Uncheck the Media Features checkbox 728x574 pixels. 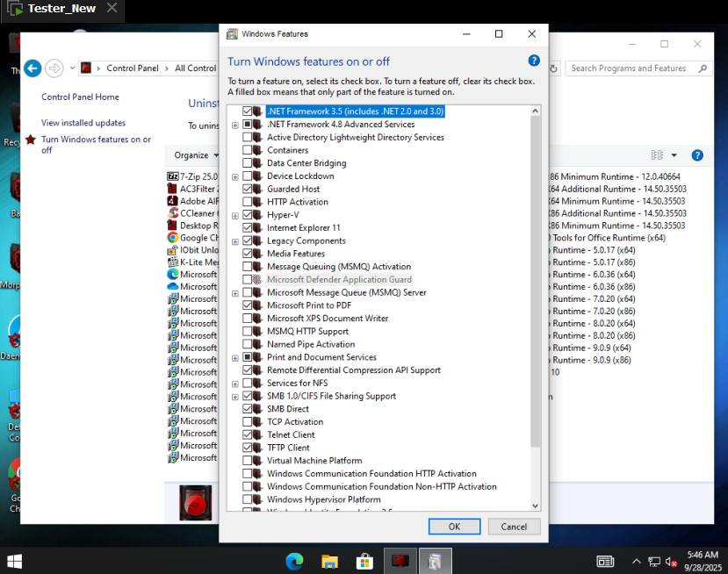tap(247, 254)
